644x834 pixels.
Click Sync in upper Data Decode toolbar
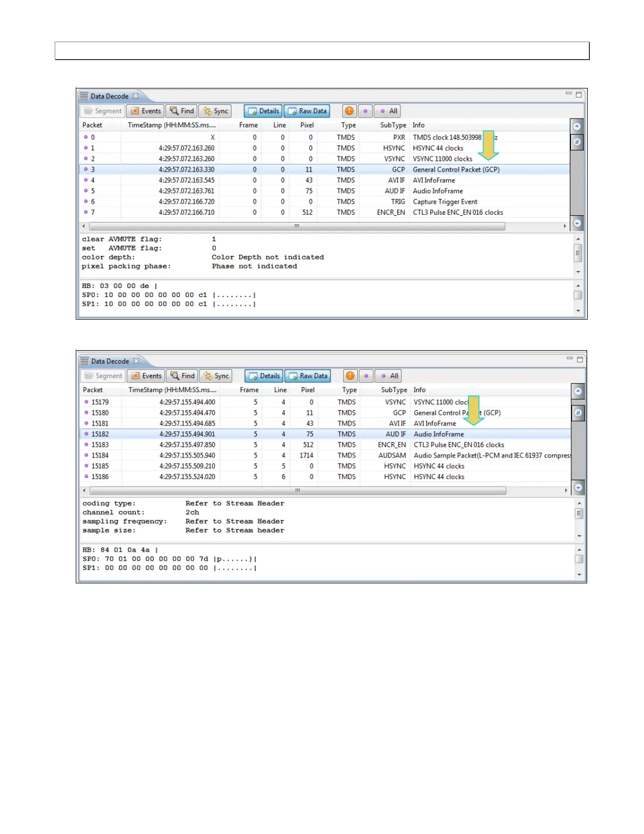pos(215,111)
